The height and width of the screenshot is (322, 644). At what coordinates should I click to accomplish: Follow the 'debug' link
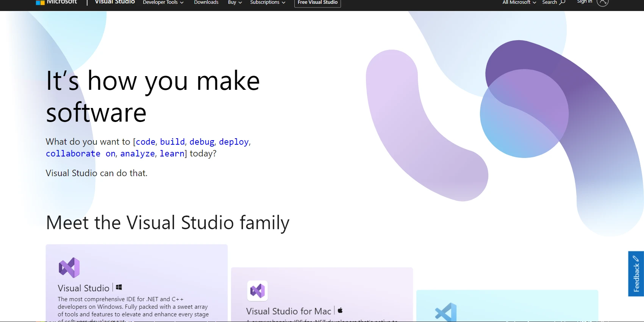coord(202,142)
